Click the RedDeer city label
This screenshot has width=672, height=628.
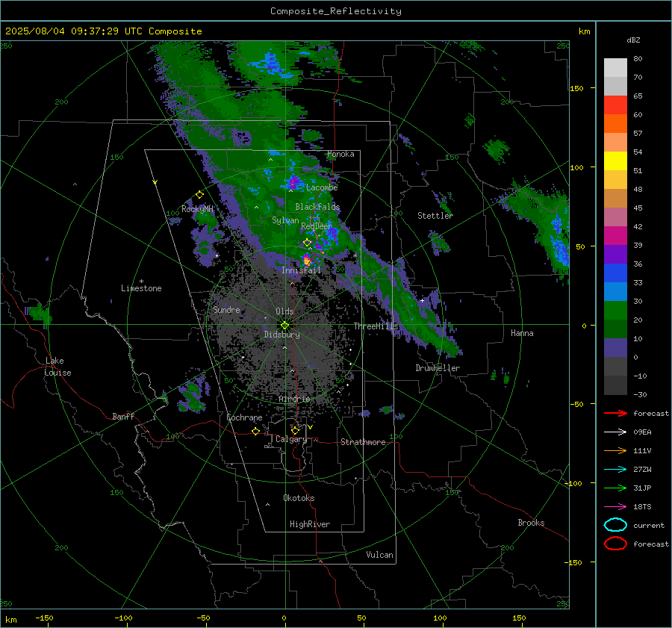317,226
